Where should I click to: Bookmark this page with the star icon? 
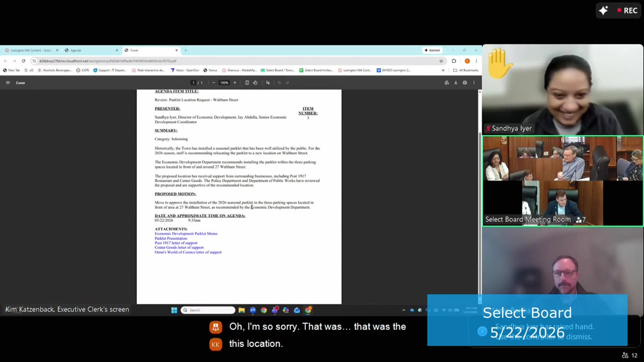pyautogui.click(x=441, y=61)
